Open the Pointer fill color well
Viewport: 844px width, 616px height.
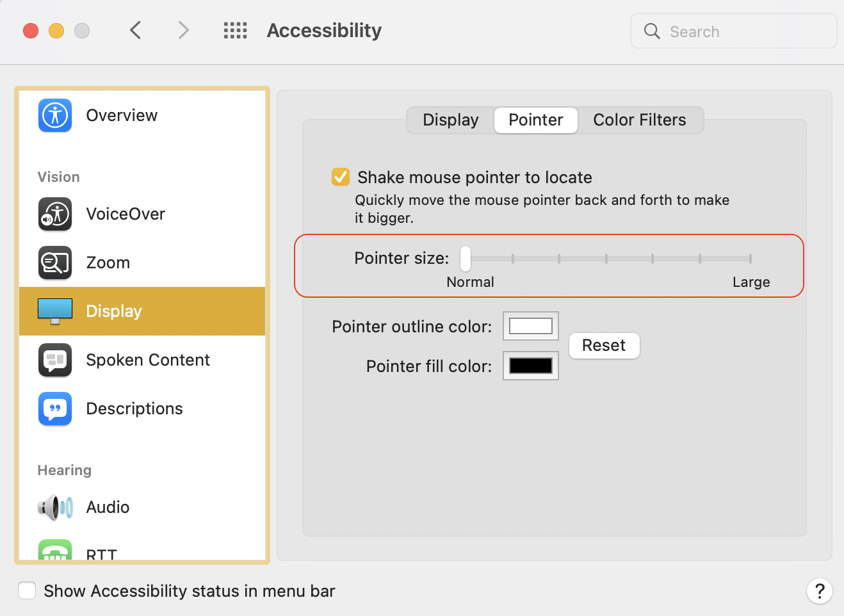[x=531, y=366]
